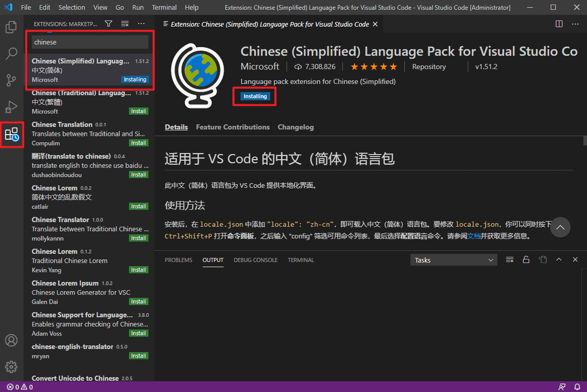Maximize the bottom panel size
Viewport: 587px width, 392px height.
(x=559, y=259)
